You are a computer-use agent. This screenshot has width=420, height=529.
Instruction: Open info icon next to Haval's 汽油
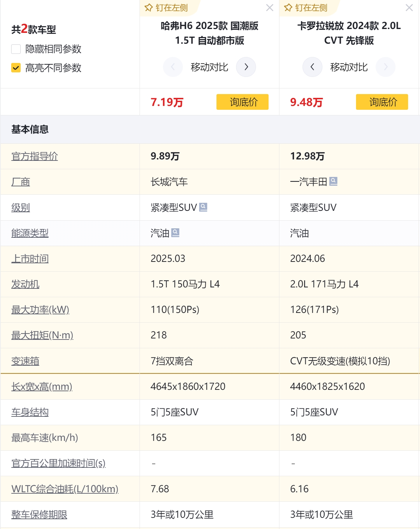pos(175,233)
